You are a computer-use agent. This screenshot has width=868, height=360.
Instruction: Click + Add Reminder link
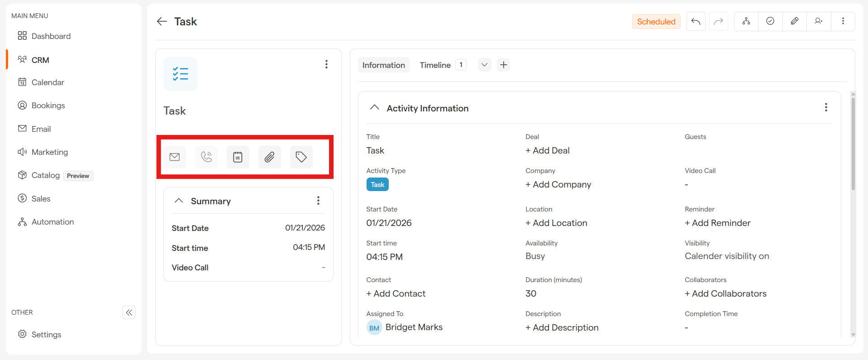[x=717, y=223]
